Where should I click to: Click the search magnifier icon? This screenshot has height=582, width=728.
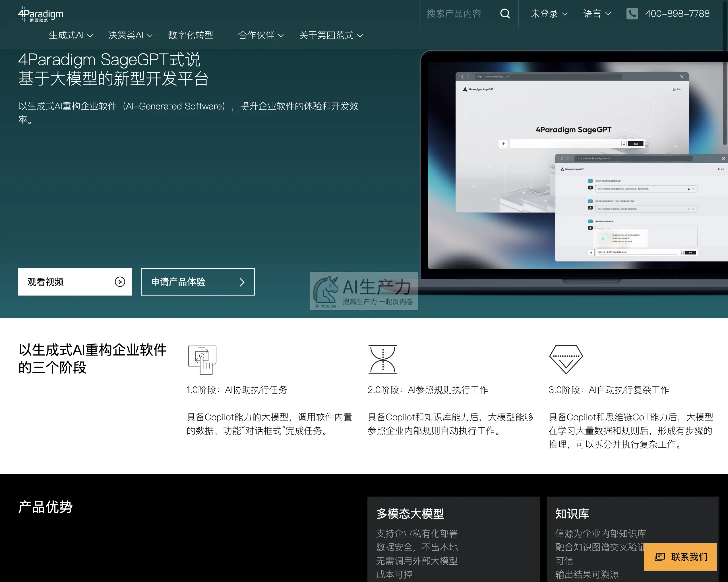click(x=505, y=13)
